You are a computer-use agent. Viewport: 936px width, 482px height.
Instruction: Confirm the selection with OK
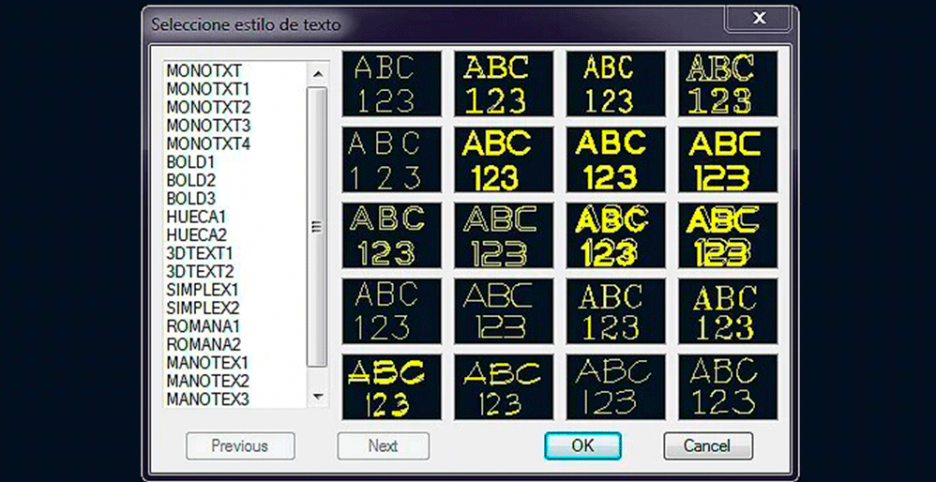point(582,446)
